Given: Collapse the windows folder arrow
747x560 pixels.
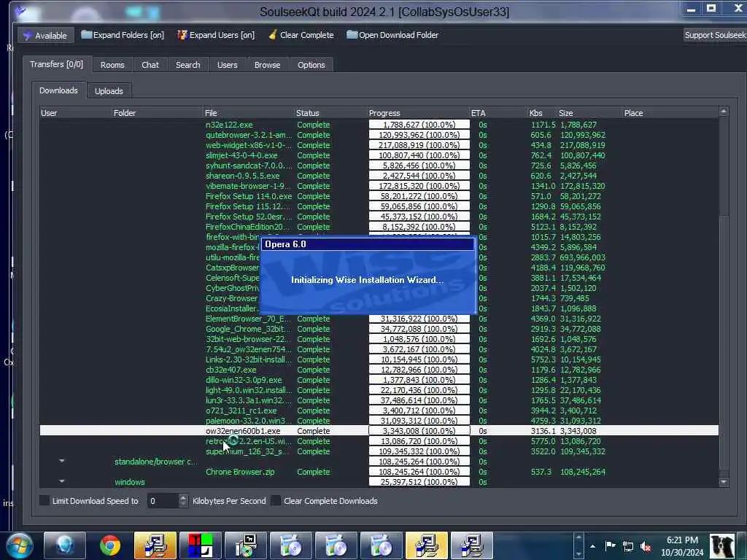Looking at the screenshot, I should [x=61, y=481].
